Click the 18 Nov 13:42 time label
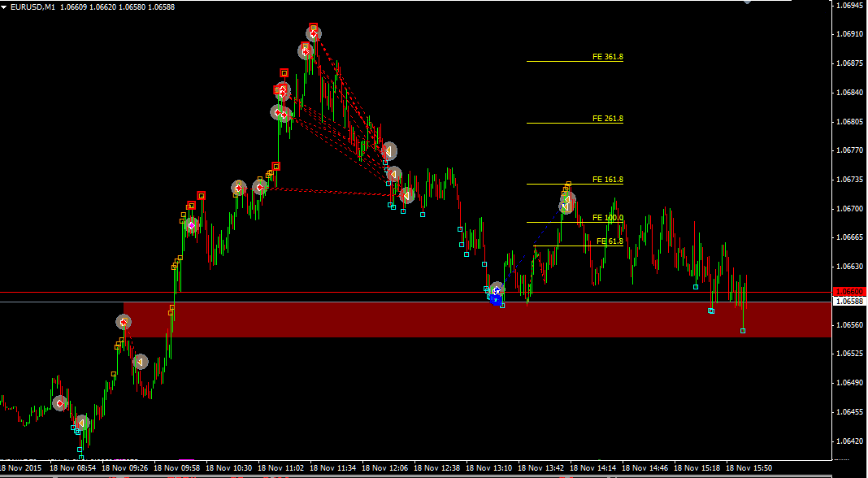The height and width of the screenshot is (478, 868). [x=540, y=468]
